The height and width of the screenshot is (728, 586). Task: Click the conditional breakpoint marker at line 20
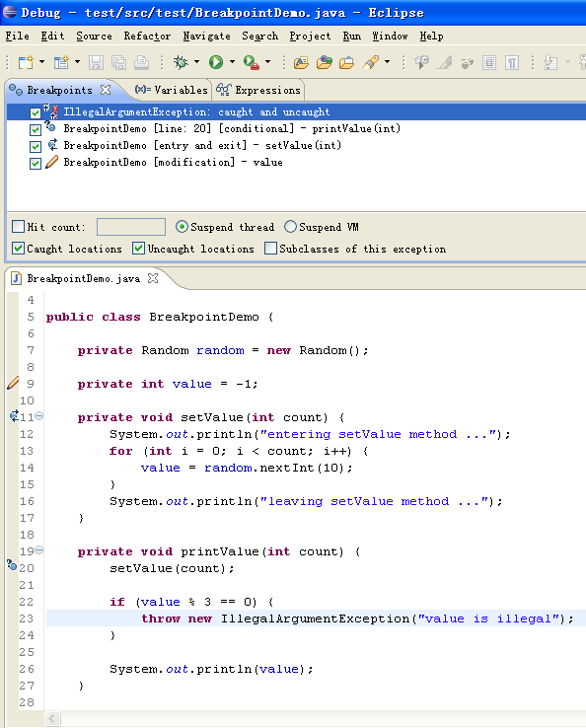point(12,565)
